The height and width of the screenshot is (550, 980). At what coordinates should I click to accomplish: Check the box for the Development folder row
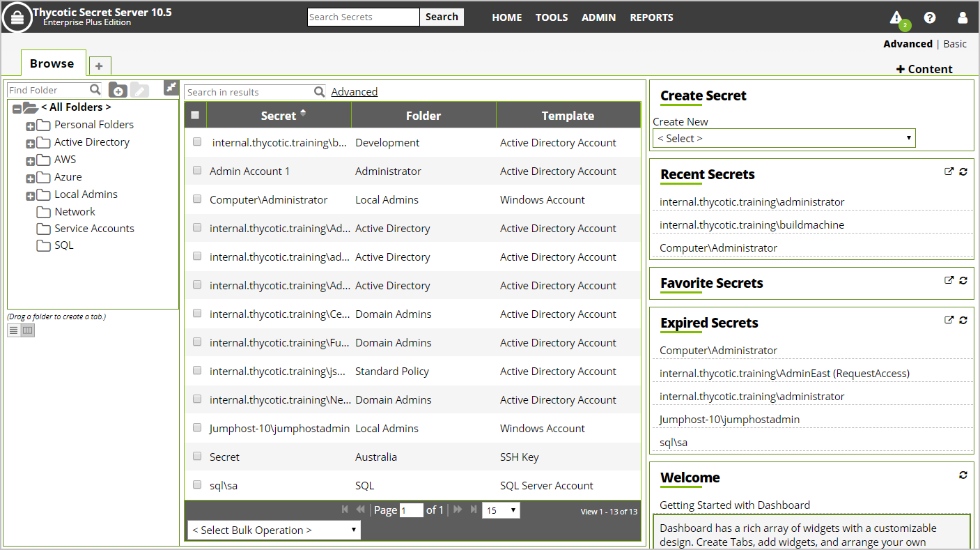[x=197, y=142]
